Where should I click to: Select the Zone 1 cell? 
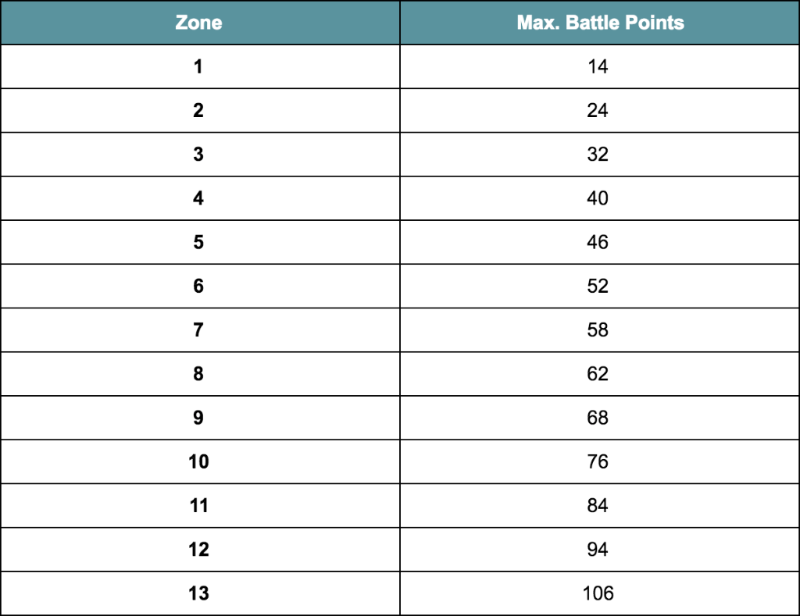200,66
